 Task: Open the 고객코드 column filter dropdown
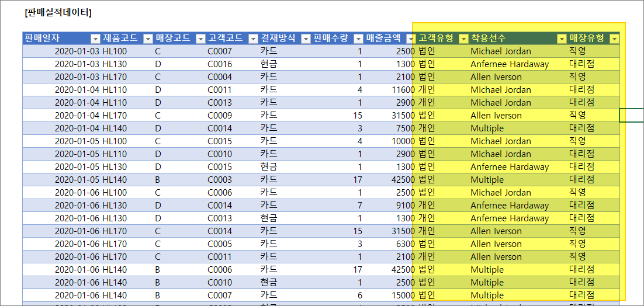point(253,39)
